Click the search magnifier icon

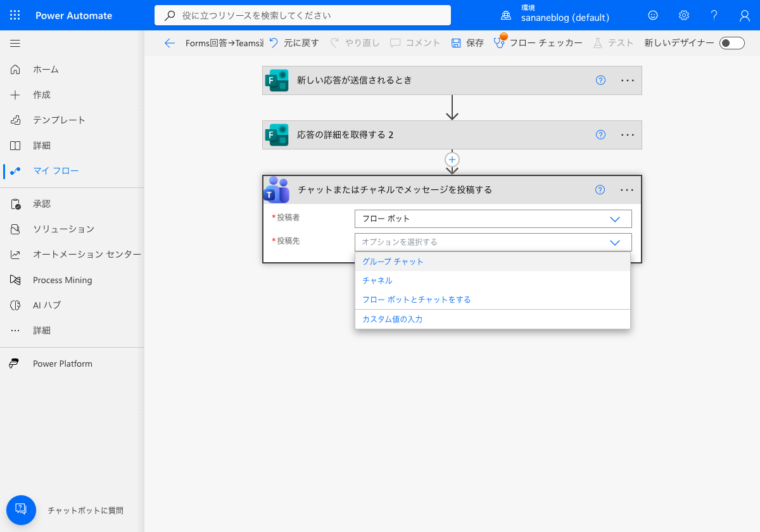click(x=170, y=15)
